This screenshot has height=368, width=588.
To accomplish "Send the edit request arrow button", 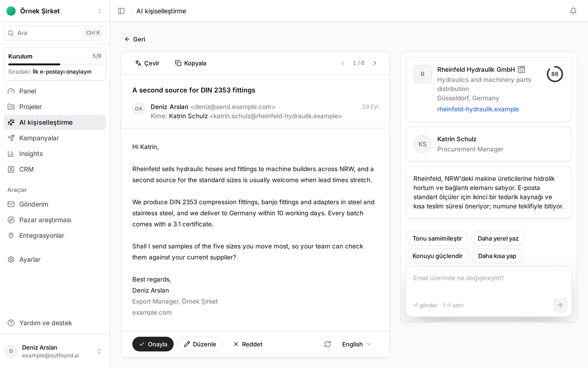I will coord(560,305).
